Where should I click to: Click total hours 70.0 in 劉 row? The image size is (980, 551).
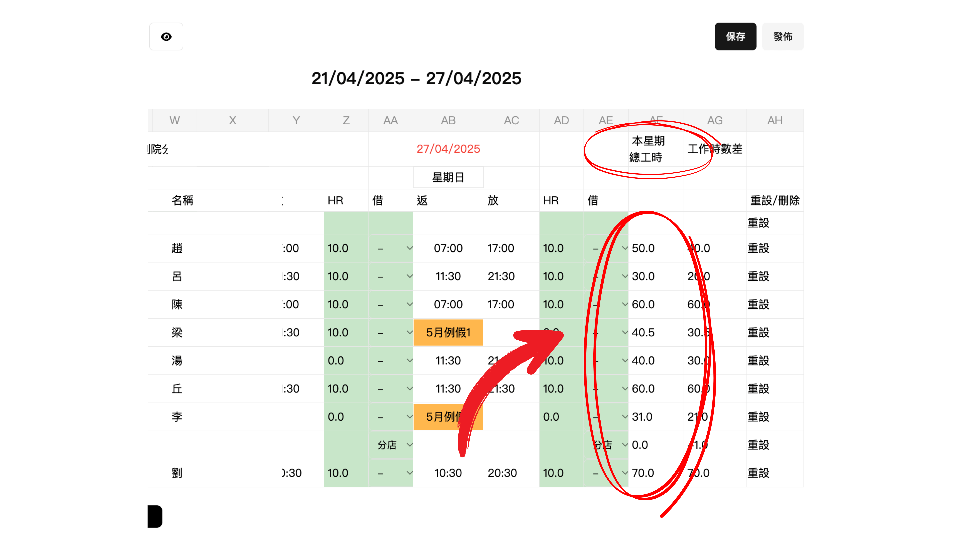656,473
